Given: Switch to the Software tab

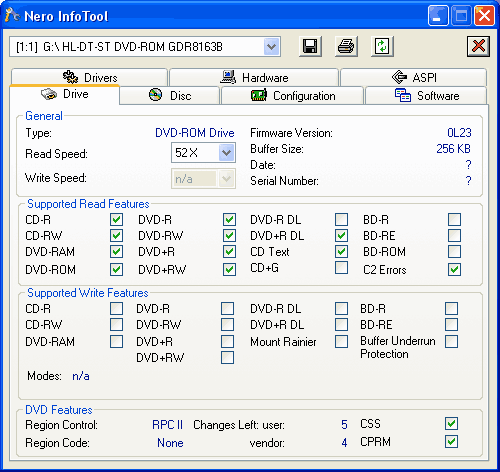Looking at the screenshot, I should [426, 96].
